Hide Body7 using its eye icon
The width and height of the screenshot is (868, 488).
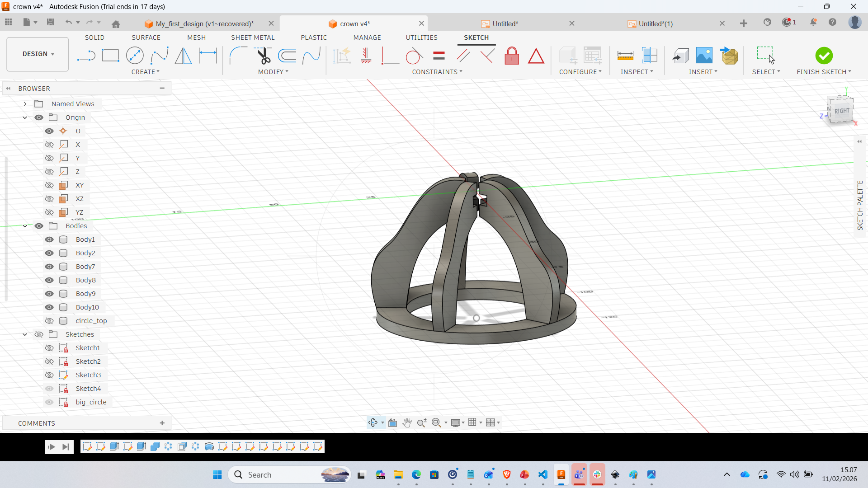coord(49,267)
